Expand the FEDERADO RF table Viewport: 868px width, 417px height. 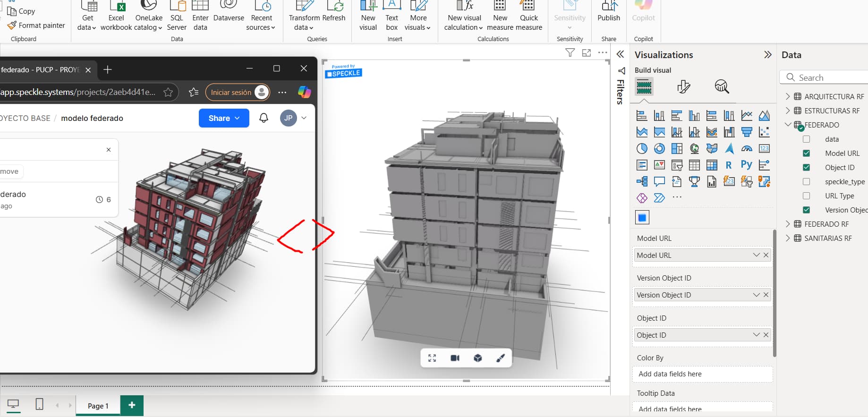pyautogui.click(x=787, y=224)
